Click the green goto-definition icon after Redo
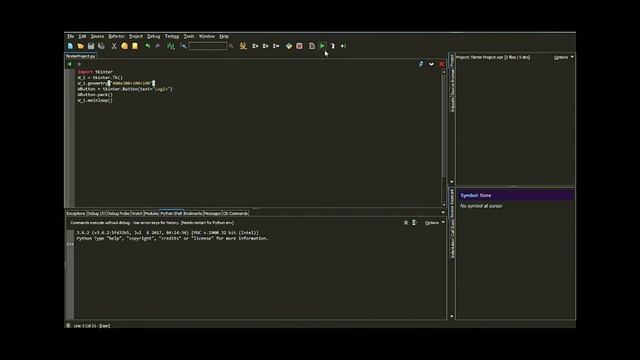 pyautogui.click(x=171, y=46)
